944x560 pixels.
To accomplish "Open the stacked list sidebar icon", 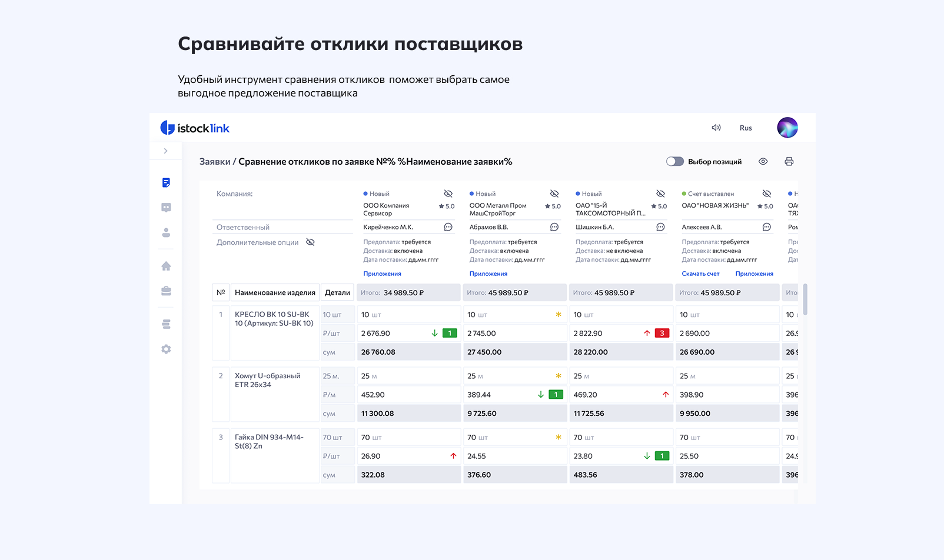I will [x=166, y=324].
